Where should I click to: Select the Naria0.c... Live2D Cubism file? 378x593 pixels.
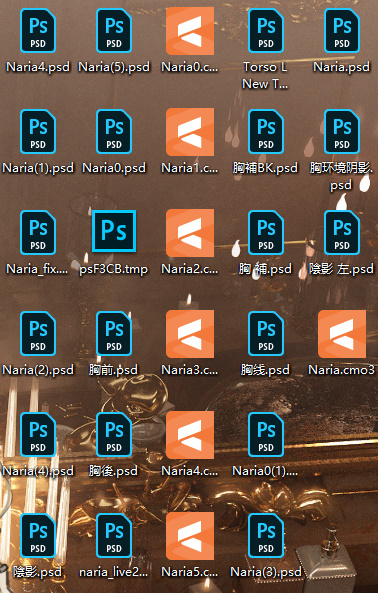(190, 31)
